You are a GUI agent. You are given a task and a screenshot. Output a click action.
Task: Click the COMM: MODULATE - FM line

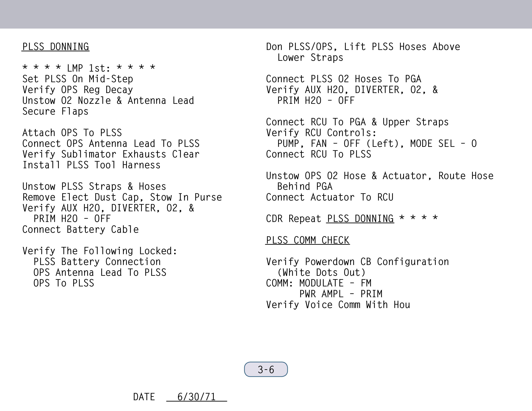point(319,283)
